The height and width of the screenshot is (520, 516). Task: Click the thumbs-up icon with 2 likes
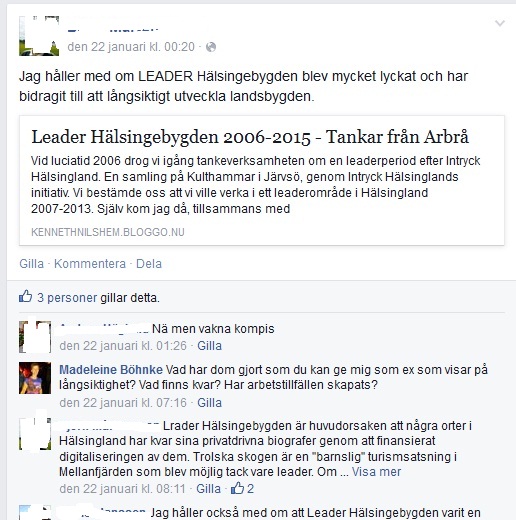click(x=238, y=488)
